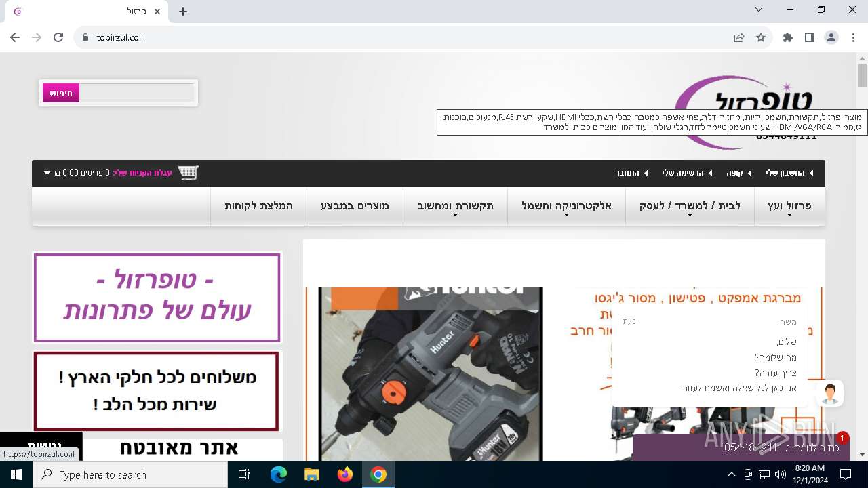Open the קופה checkout link
This screenshot has height=488, width=868.
pyautogui.click(x=735, y=173)
